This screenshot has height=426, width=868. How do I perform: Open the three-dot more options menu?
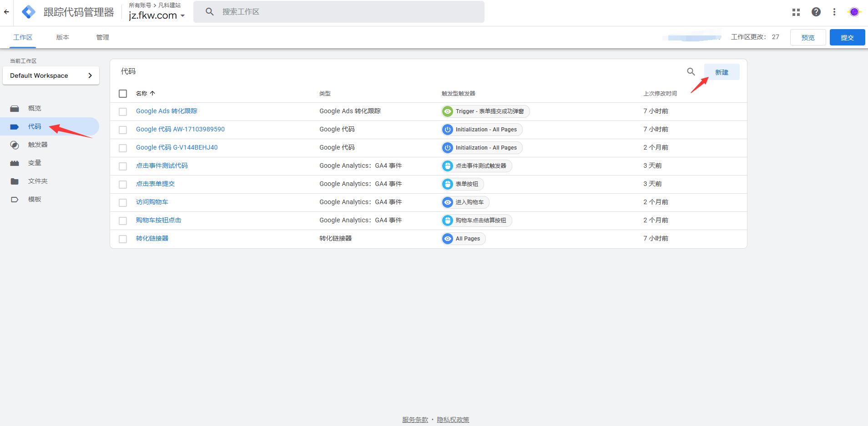tap(834, 12)
